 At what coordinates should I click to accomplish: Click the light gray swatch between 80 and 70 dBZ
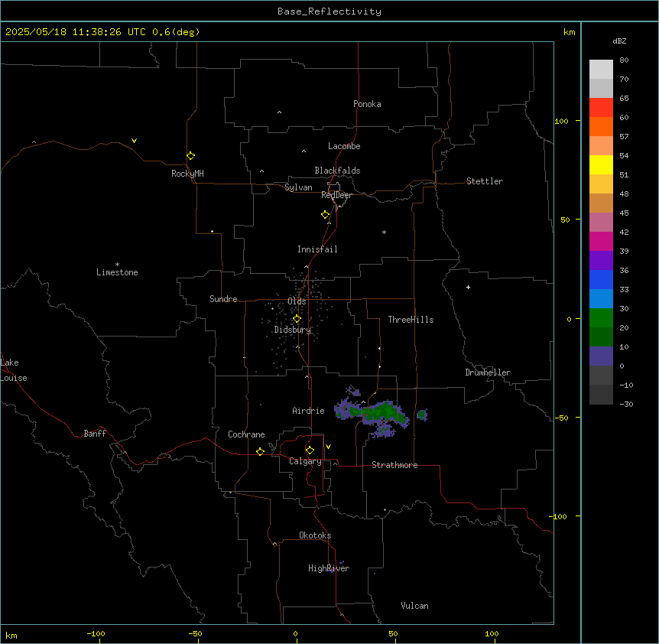point(601,70)
